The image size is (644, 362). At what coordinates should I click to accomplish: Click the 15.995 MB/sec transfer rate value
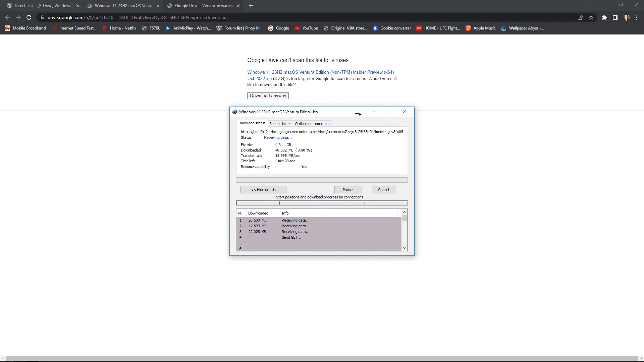[x=288, y=156]
